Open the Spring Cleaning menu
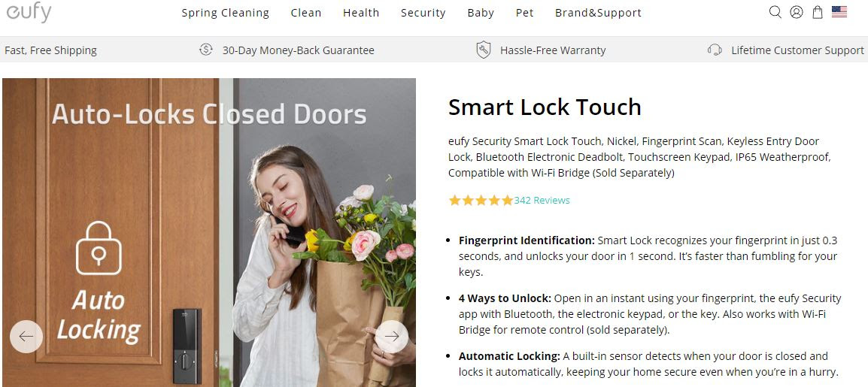Image resolution: width=868 pixels, height=387 pixels. (226, 13)
